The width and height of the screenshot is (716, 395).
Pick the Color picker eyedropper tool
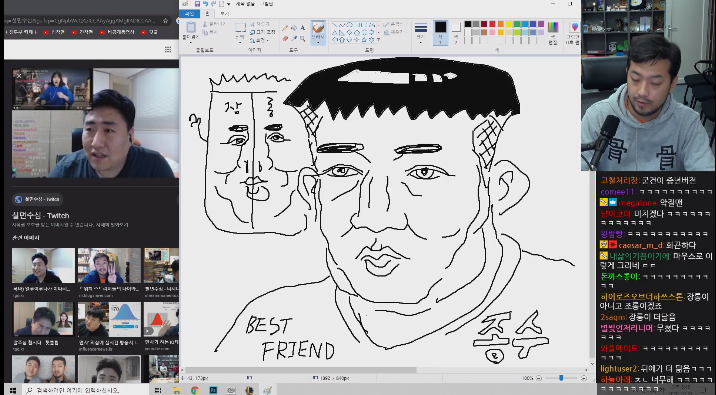[x=294, y=39]
